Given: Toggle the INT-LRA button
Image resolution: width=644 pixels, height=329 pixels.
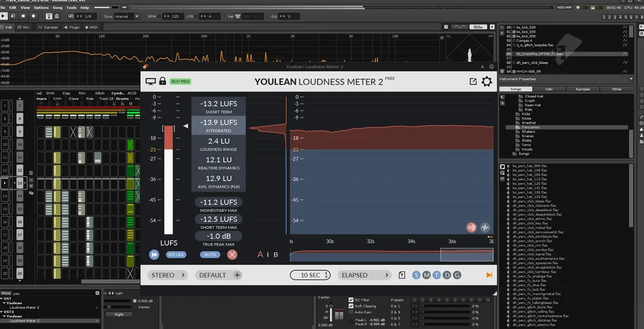Looking at the screenshot, I should pyautogui.click(x=176, y=255).
